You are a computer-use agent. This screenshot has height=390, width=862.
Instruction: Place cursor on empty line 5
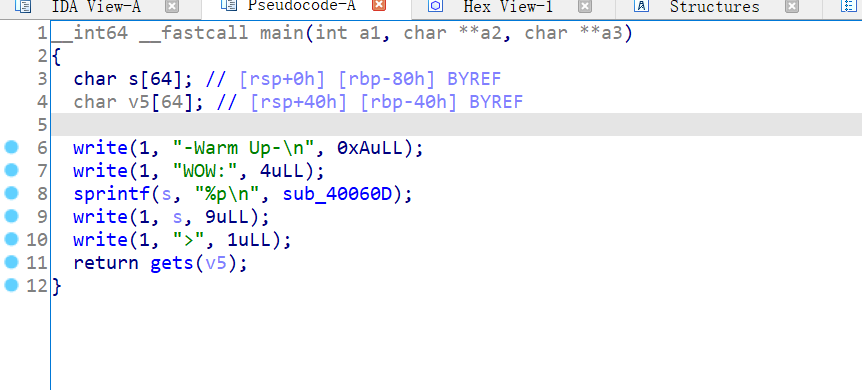456,125
